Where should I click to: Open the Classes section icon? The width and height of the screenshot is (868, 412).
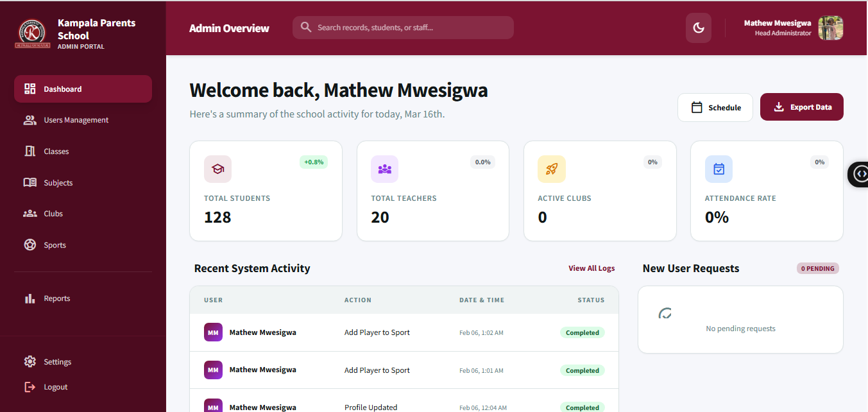point(30,151)
